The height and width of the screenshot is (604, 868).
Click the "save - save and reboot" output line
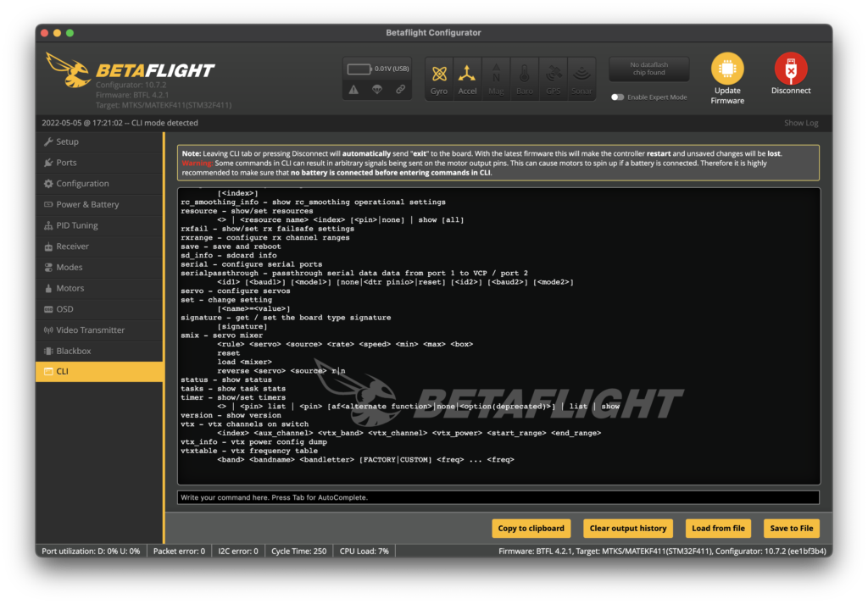(231, 247)
